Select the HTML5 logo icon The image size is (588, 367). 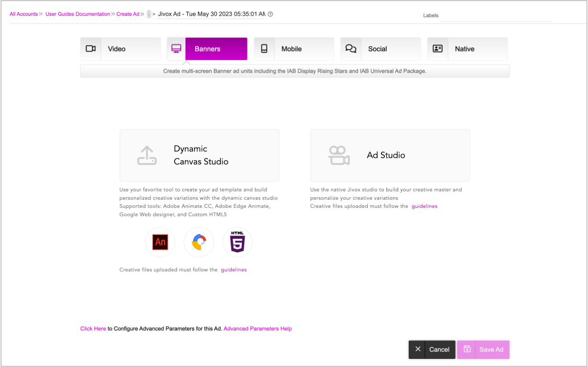pos(237,242)
